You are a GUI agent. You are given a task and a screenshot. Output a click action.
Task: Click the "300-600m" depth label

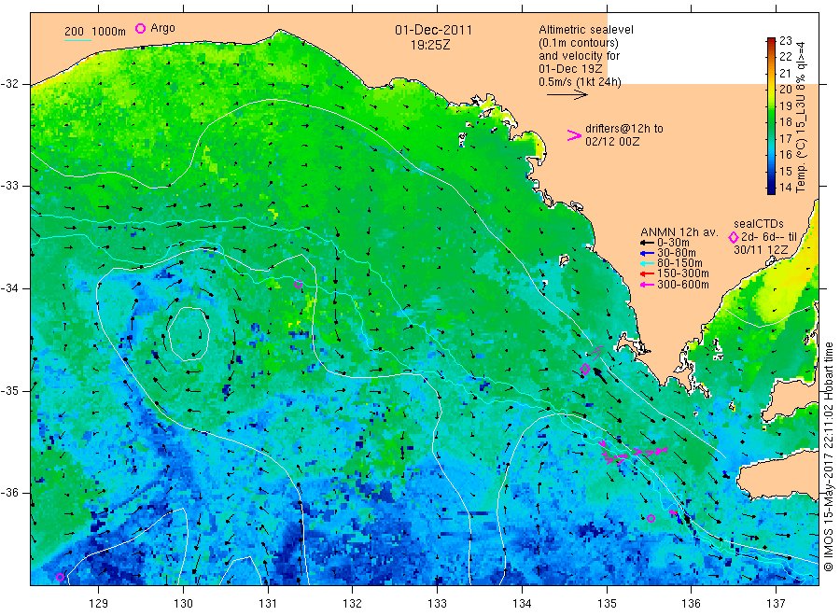tap(683, 285)
